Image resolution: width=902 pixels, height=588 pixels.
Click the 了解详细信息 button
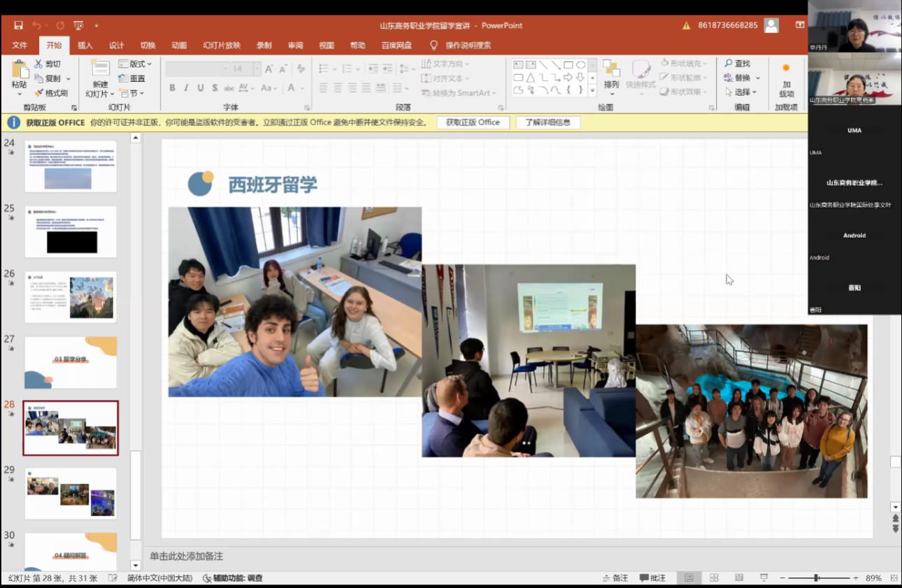click(547, 122)
